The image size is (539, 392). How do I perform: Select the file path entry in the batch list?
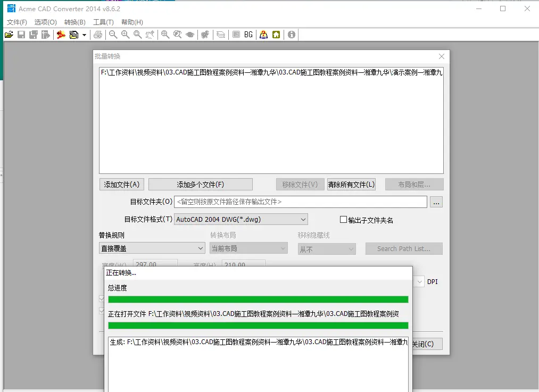pyautogui.click(x=271, y=72)
